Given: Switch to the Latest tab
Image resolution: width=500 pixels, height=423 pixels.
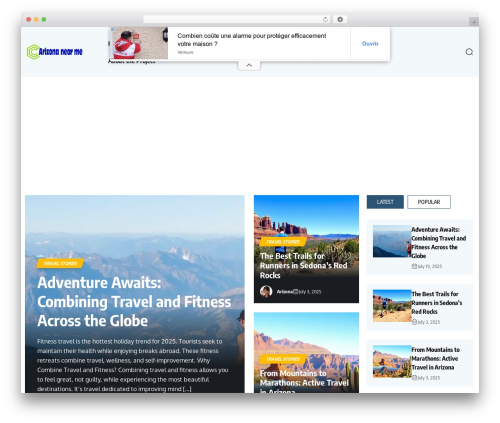Looking at the screenshot, I should tap(385, 202).
